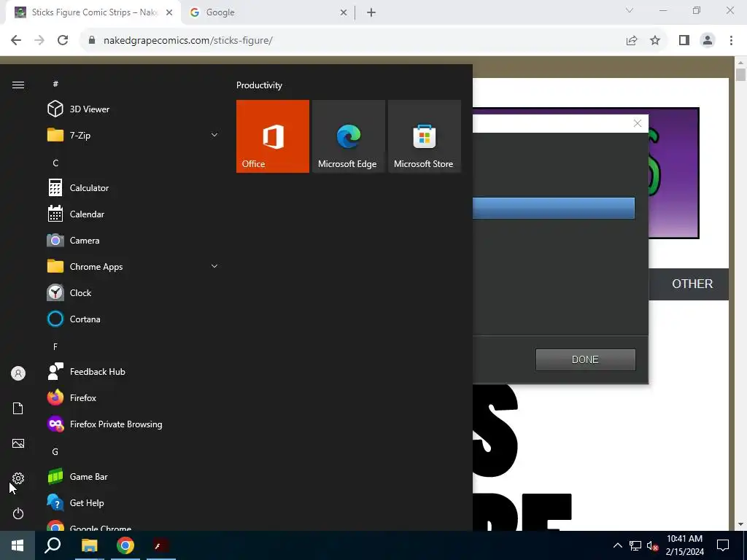Click the Windows Start button
Image resolution: width=747 pixels, height=560 pixels.
click(x=18, y=545)
